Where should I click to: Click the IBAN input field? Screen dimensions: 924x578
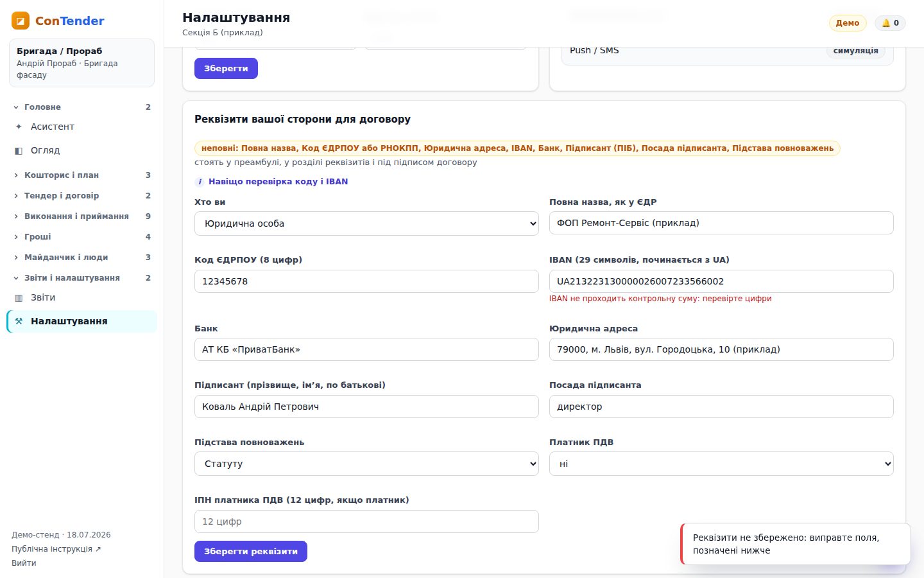pos(721,281)
